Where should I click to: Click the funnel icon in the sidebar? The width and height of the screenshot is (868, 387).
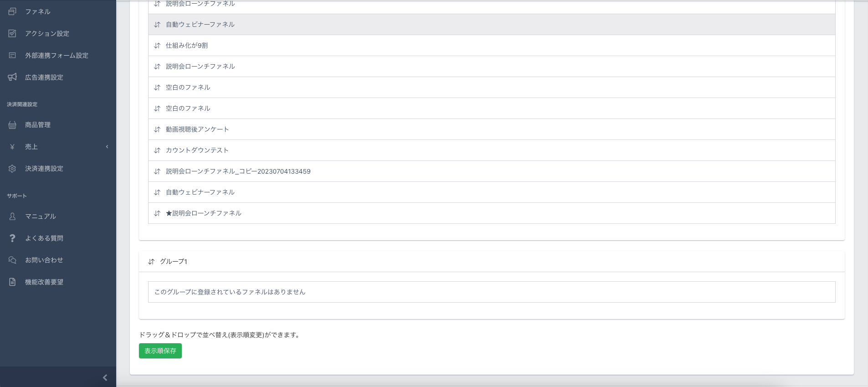tap(12, 11)
